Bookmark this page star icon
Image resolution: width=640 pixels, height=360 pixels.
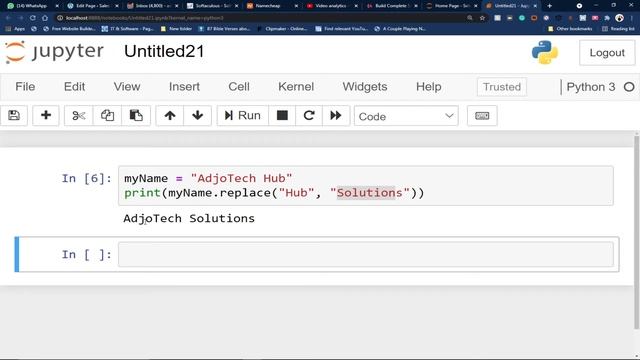[x=482, y=18]
